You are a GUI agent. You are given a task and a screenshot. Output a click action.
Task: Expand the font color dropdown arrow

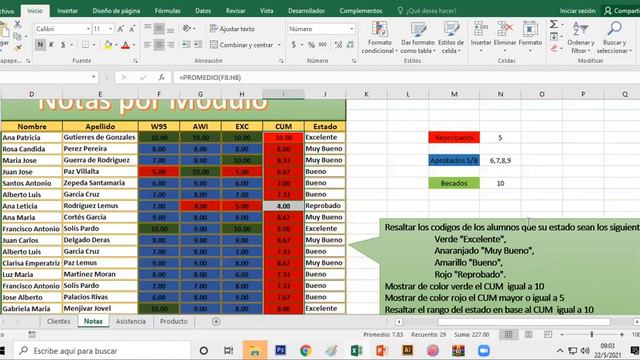pos(134,44)
